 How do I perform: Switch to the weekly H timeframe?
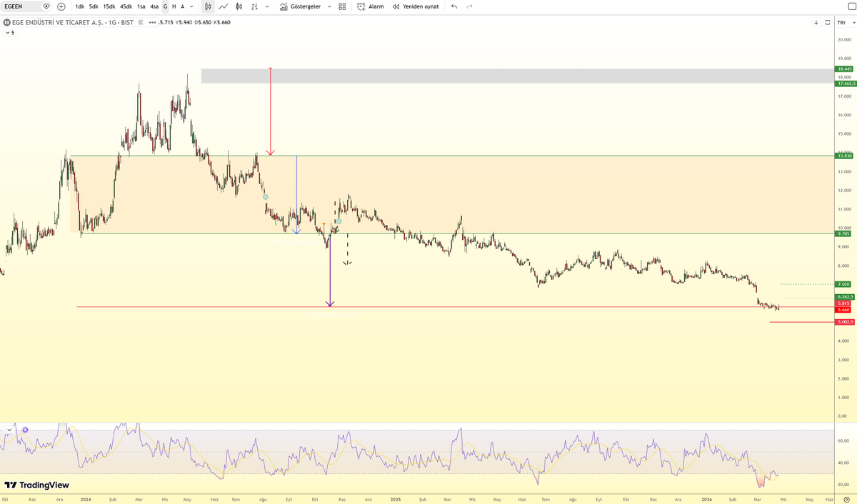174,6
